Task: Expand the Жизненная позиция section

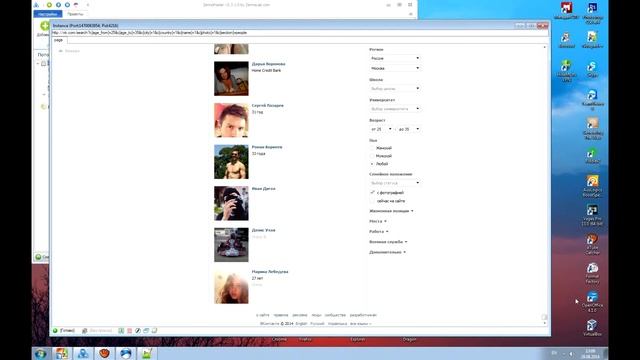Action: (391, 211)
